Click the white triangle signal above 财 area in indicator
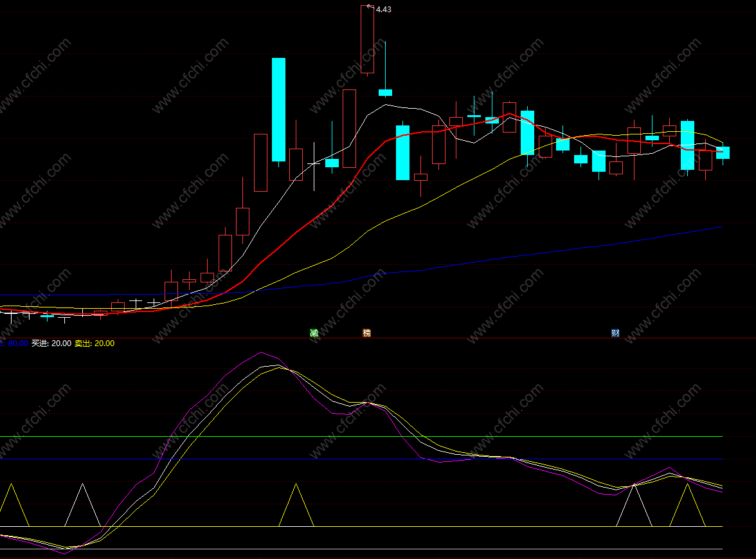The width and height of the screenshot is (756, 559). click(x=634, y=505)
